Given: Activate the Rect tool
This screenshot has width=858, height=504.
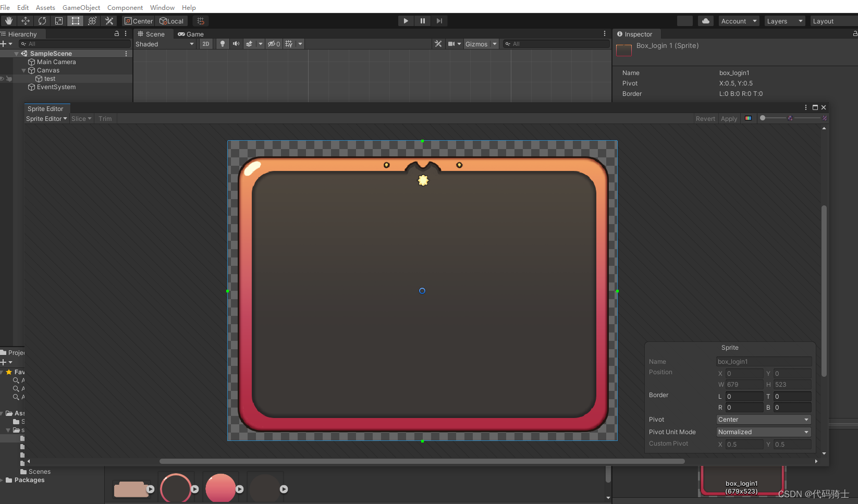Looking at the screenshot, I should (76, 21).
